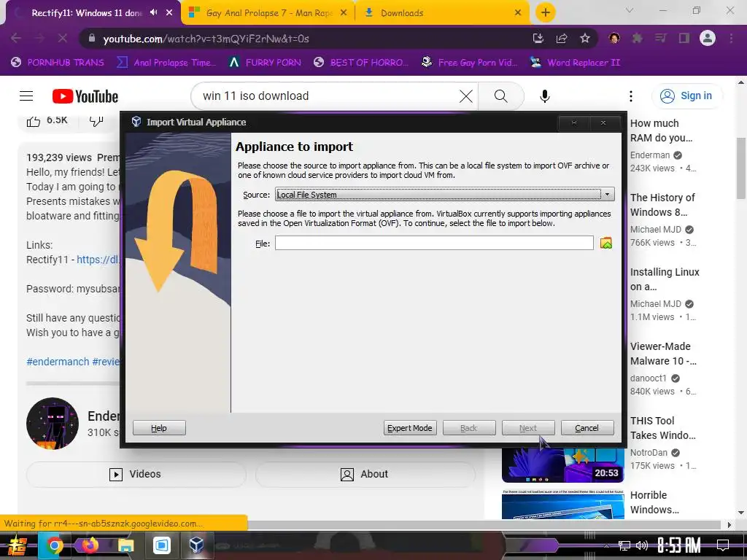Open the Source combo box in Import dialog
The width and height of the screenshot is (747, 560).
pos(444,194)
